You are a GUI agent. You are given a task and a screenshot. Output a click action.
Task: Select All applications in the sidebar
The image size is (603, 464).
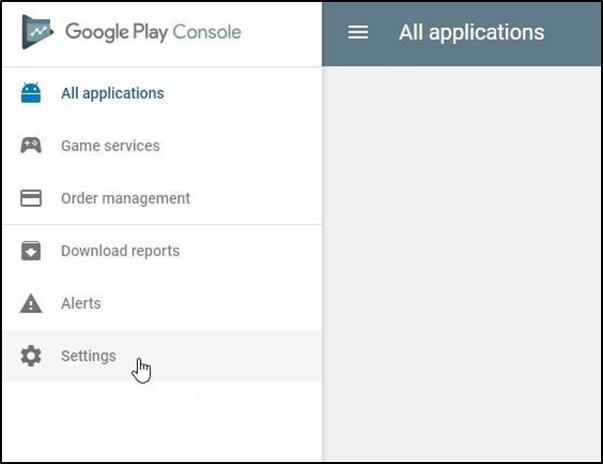pos(112,93)
